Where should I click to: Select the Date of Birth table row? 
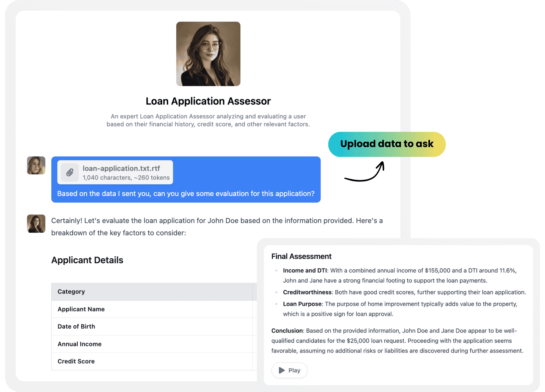coord(154,326)
